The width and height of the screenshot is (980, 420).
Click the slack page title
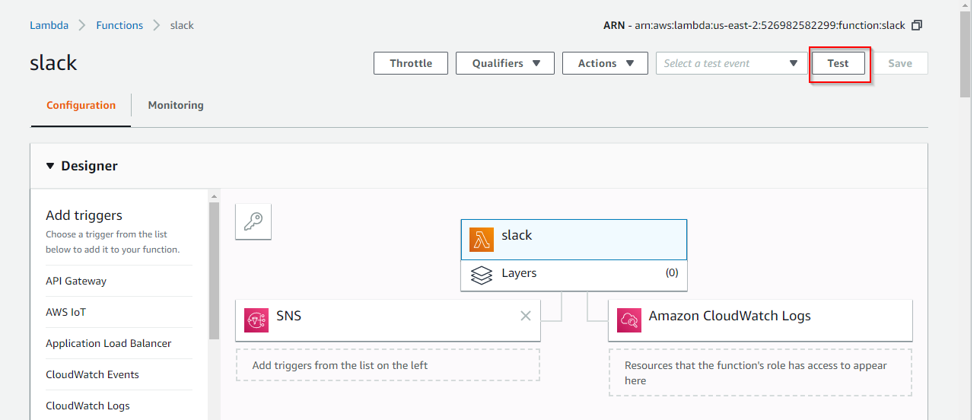pyautogui.click(x=53, y=63)
